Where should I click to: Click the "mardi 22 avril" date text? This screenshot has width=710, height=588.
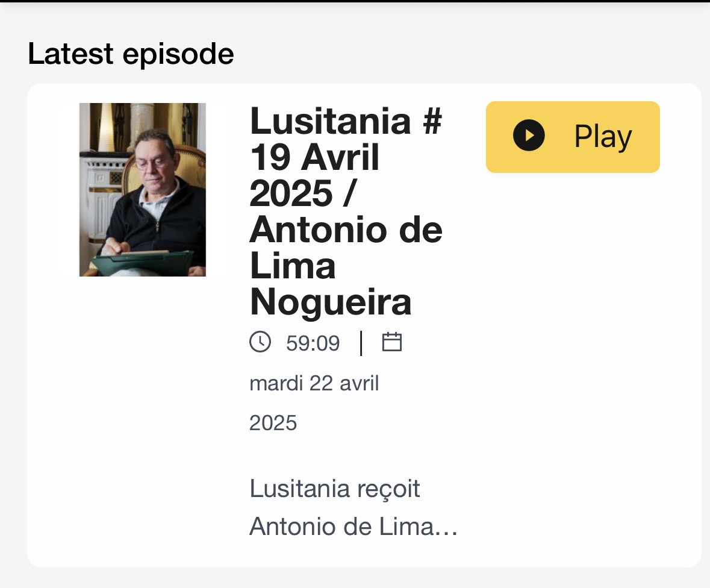click(x=314, y=383)
